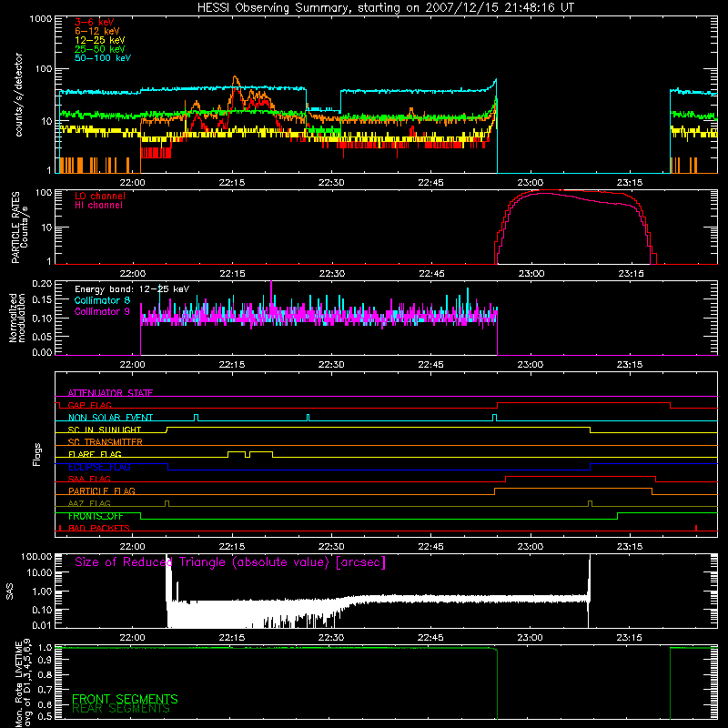Click the 0.5 tick on livetime axis
Image resolution: width=728 pixels, height=728 pixels.
tap(45, 716)
